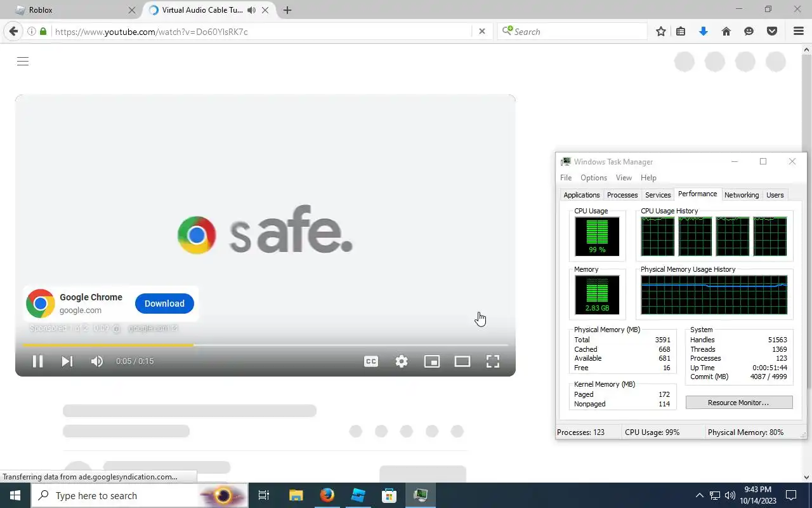Click the Google Chrome ad logo
Viewport: 812px width, 508px height.
[x=40, y=304]
